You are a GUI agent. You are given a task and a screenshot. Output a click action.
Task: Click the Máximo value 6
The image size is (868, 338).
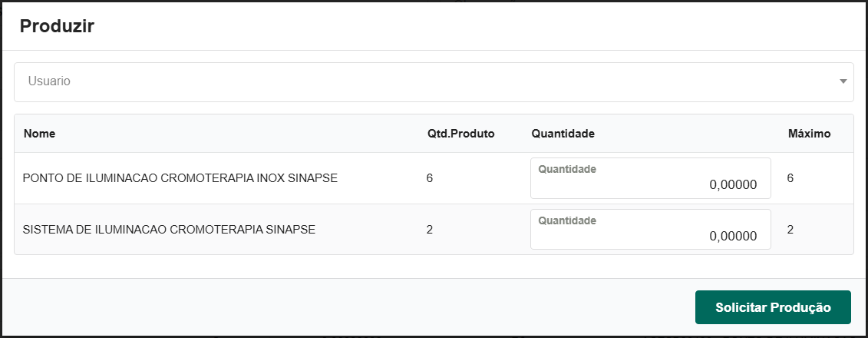tap(791, 178)
